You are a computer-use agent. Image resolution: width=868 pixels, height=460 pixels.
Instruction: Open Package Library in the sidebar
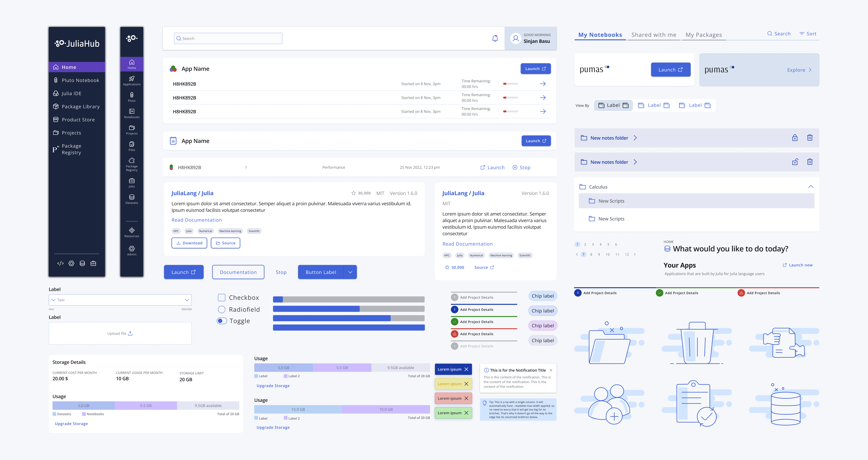(x=80, y=107)
